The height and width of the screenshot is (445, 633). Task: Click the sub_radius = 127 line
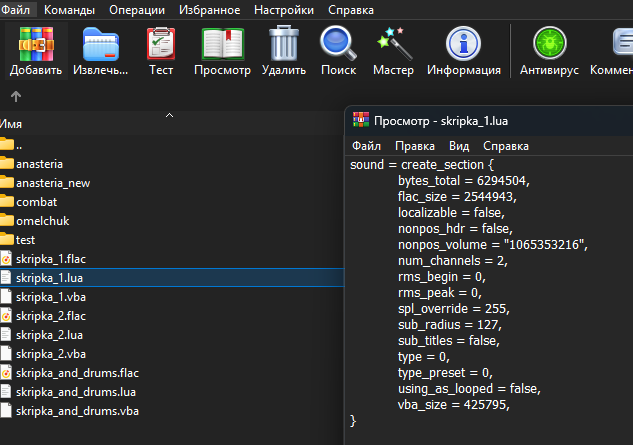450,325
